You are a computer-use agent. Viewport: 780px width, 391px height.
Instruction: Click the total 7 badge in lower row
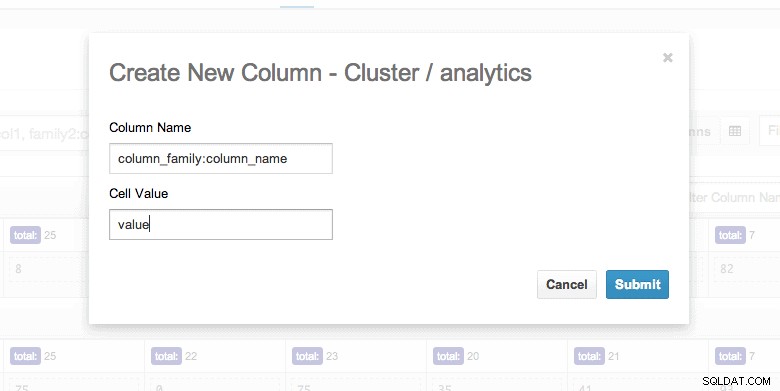click(x=730, y=356)
